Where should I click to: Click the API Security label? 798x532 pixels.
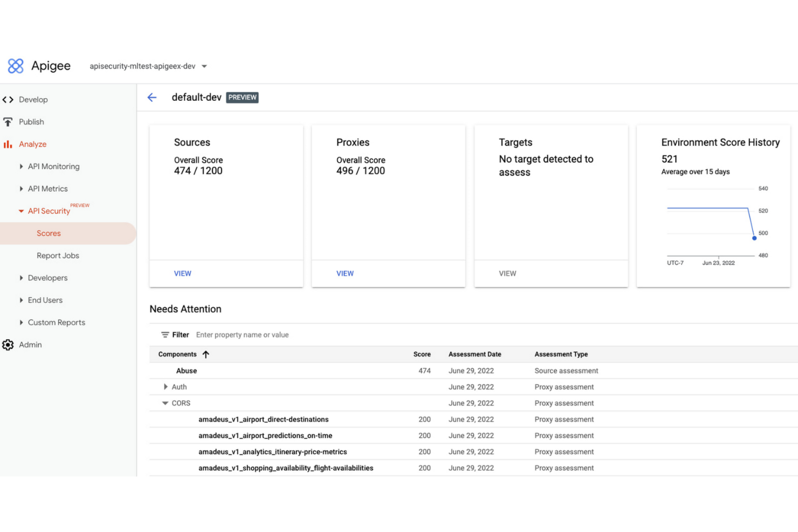[49, 211]
